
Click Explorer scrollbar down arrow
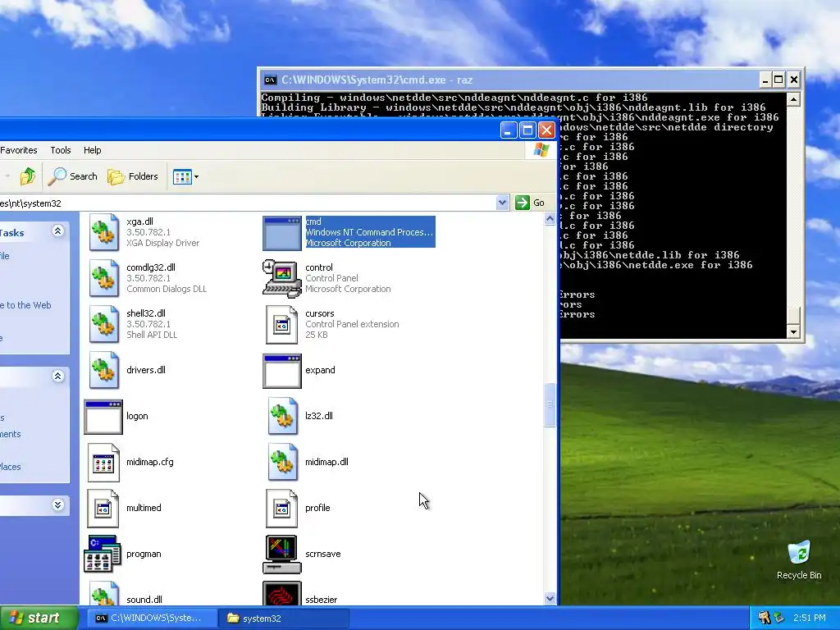pyautogui.click(x=550, y=598)
